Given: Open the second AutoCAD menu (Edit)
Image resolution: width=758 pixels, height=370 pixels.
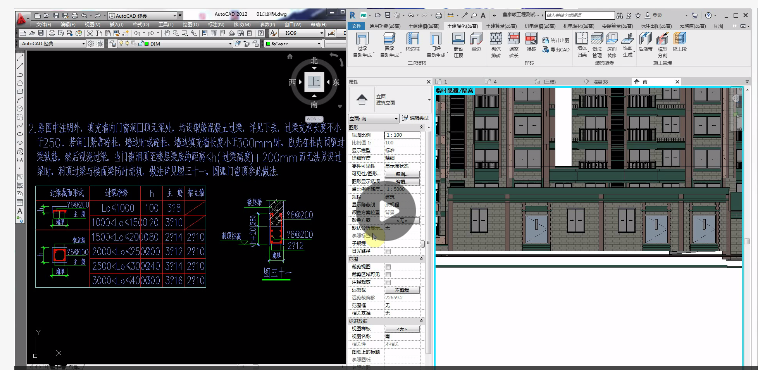Looking at the screenshot, I should [67, 24].
